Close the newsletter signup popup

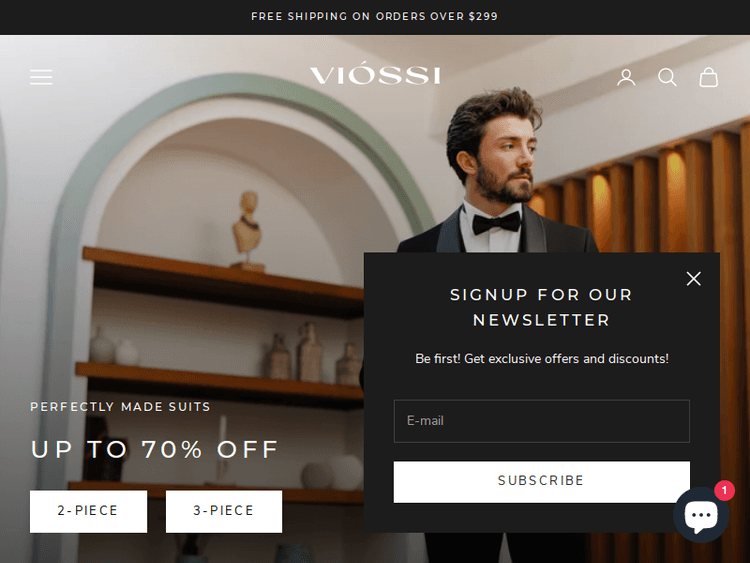[694, 278]
